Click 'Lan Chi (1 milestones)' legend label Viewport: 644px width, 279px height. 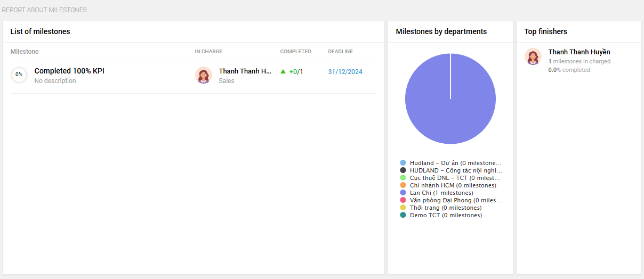tap(441, 193)
